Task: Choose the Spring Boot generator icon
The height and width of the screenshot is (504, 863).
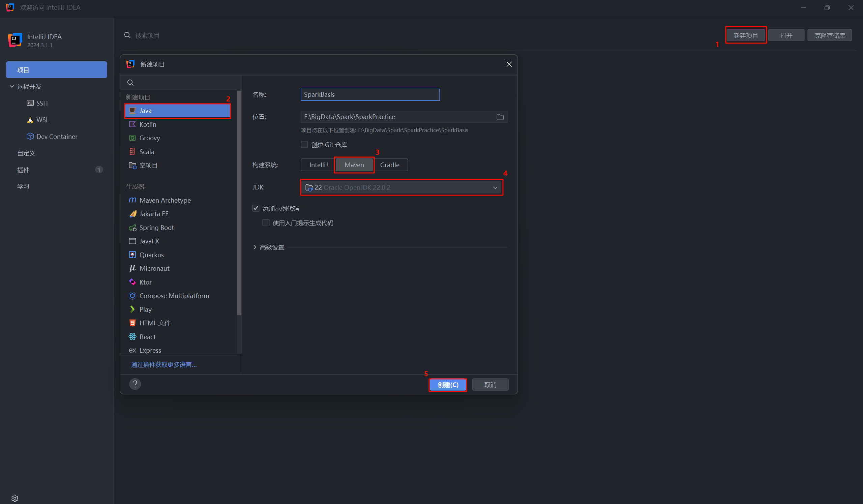Action: point(132,228)
